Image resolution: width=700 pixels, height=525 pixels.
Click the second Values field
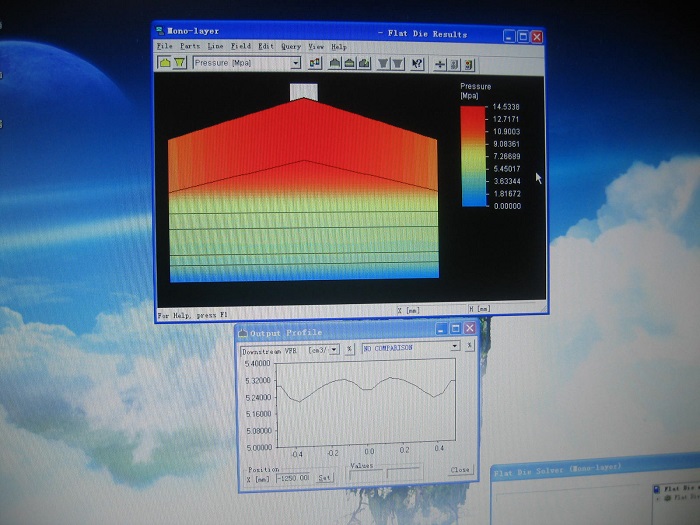[404, 473]
